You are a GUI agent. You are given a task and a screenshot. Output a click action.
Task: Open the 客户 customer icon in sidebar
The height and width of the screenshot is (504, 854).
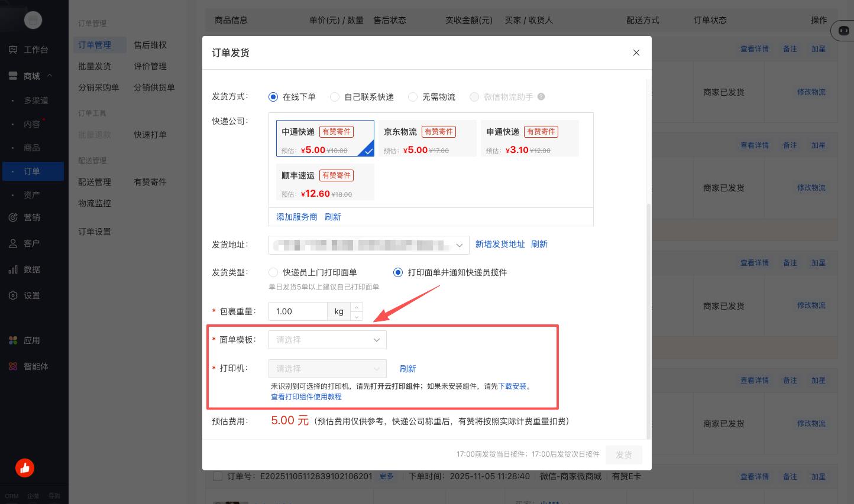click(x=13, y=243)
